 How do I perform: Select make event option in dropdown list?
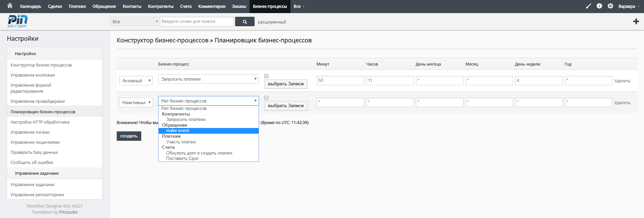pos(177,131)
